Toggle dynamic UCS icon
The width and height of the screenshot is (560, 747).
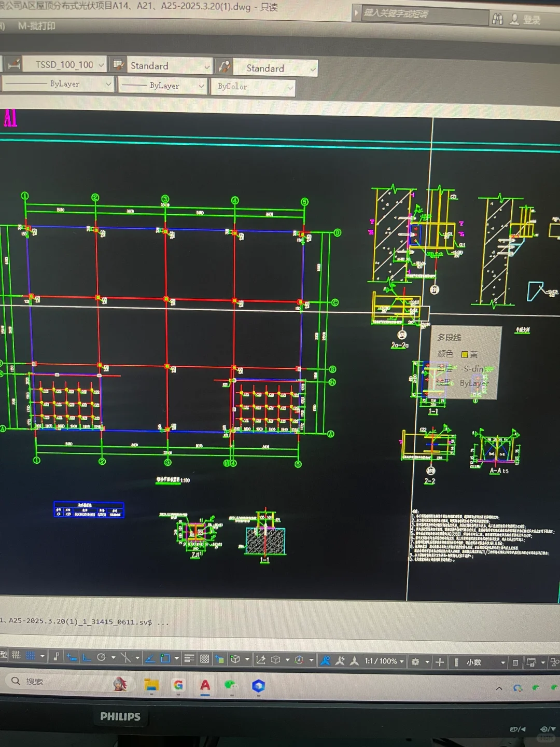point(261,659)
